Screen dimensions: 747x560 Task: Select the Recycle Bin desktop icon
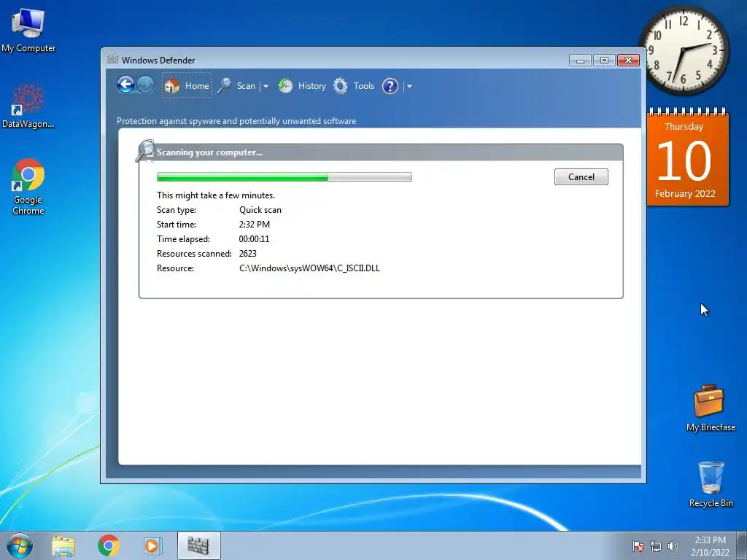pos(711,484)
